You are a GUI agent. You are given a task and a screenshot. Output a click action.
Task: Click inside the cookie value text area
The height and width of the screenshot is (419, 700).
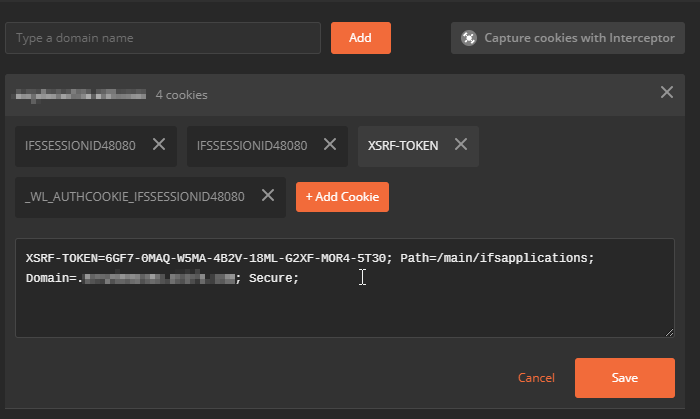click(x=345, y=288)
